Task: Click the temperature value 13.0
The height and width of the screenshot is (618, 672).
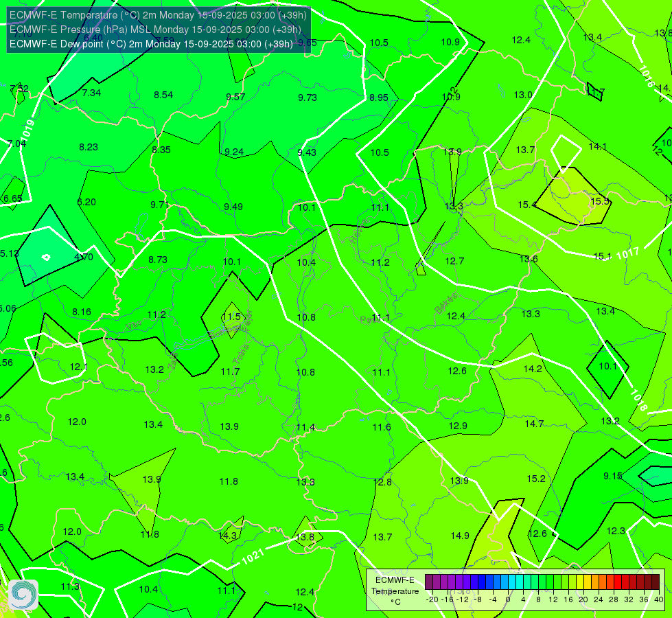Action: [x=523, y=95]
